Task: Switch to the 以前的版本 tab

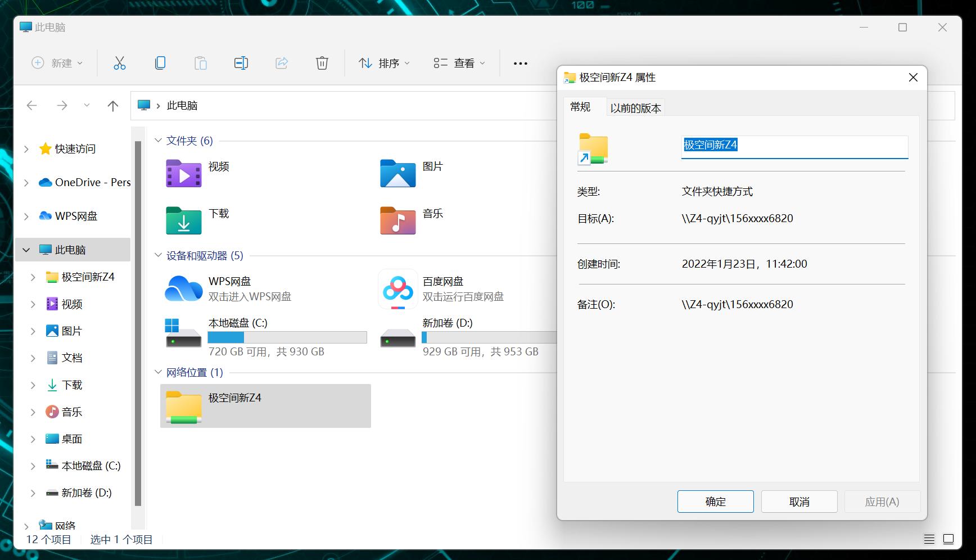Action: pos(635,109)
